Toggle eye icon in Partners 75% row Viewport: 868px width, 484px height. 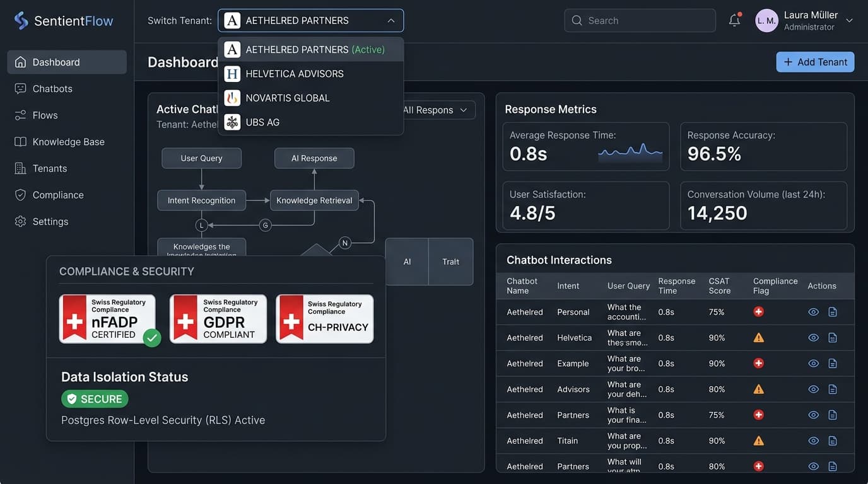coord(814,415)
